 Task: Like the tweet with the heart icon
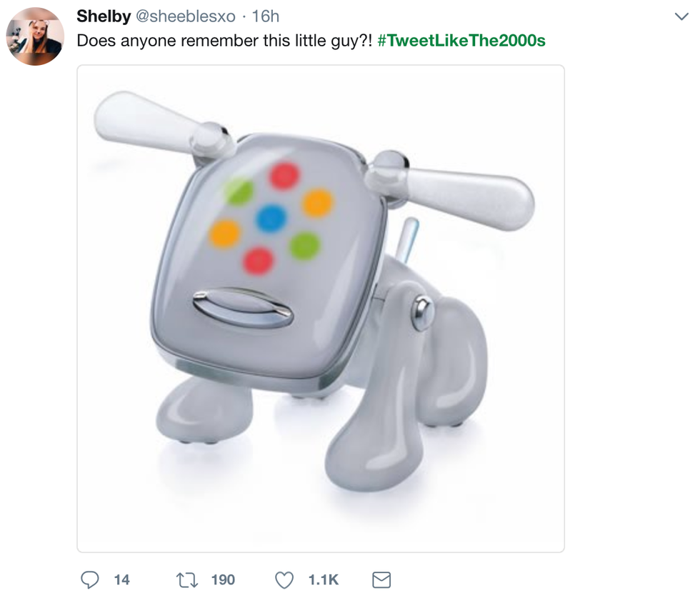click(284, 579)
